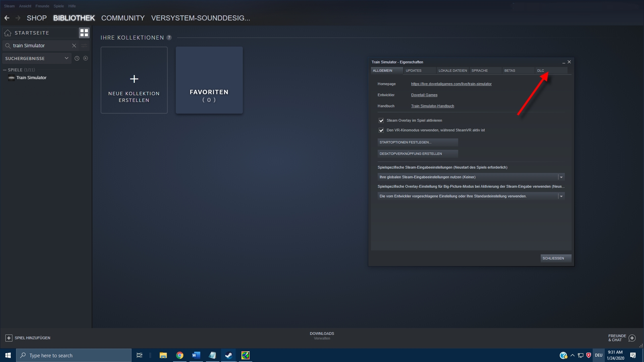This screenshot has height=362, width=644.
Task: Open the Hilfe menu
Action: [72, 6]
